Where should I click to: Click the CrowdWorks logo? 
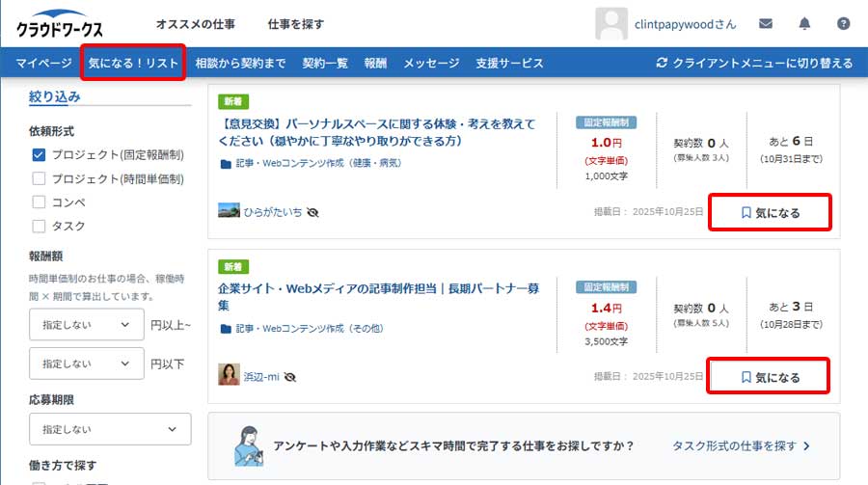[x=60, y=27]
